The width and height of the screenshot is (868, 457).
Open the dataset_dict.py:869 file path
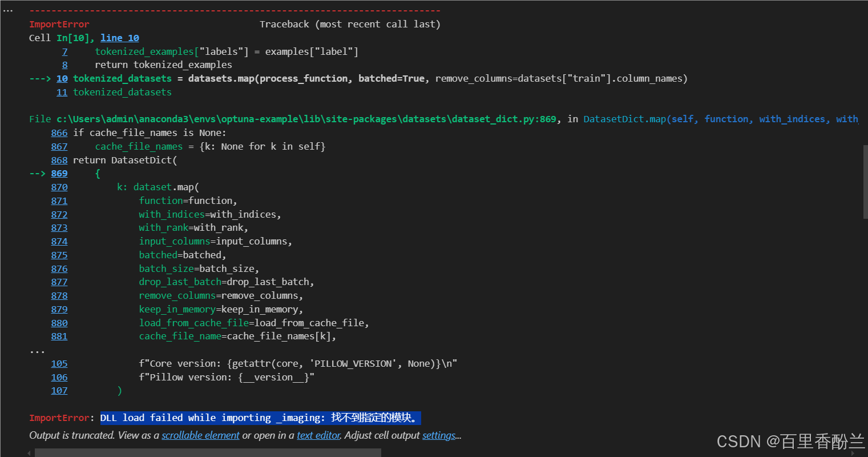click(x=306, y=119)
